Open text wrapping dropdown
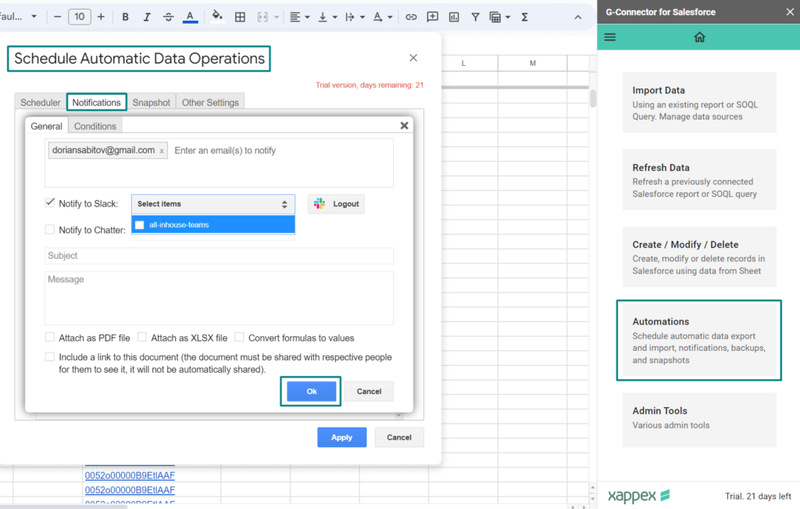Screen dimensions: 800x509 [x=355, y=17]
